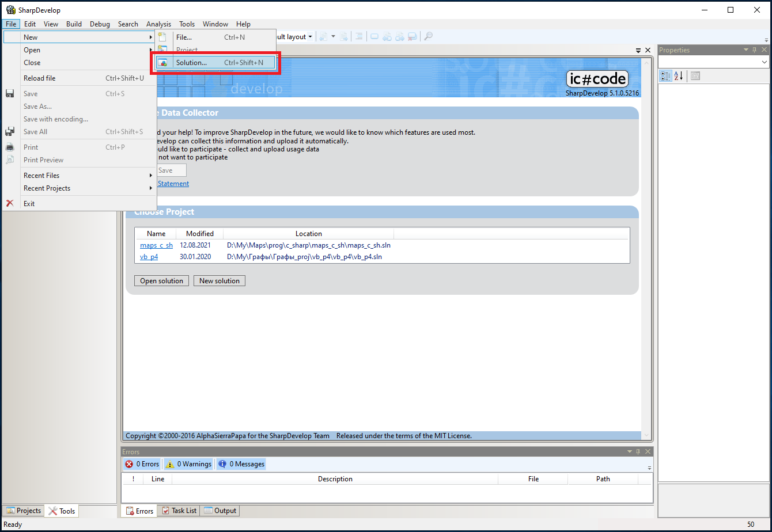Select Reload file in the File menu
The width and height of the screenshot is (772, 532).
pos(80,78)
